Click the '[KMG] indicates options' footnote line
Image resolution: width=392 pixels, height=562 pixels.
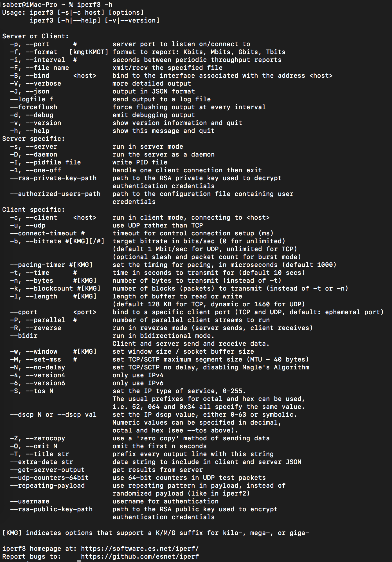click(x=156, y=533)
